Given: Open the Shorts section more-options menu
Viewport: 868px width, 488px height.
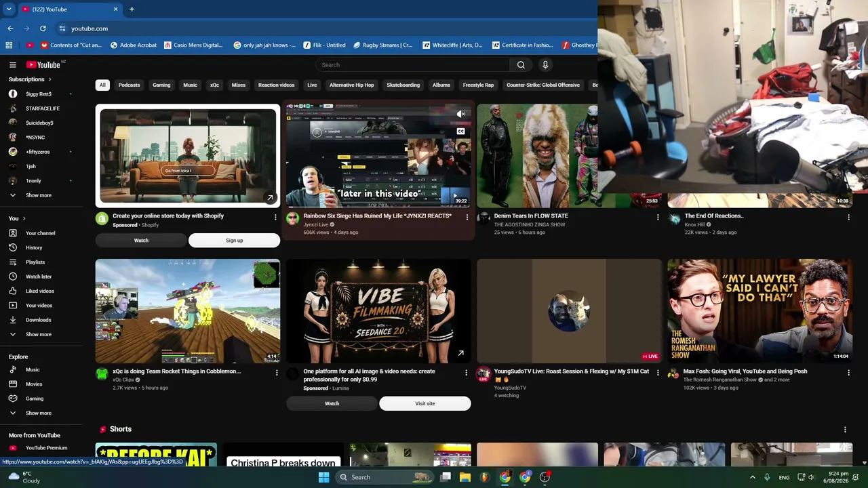Looking at the screenshot, I should [x=845, y=430].
